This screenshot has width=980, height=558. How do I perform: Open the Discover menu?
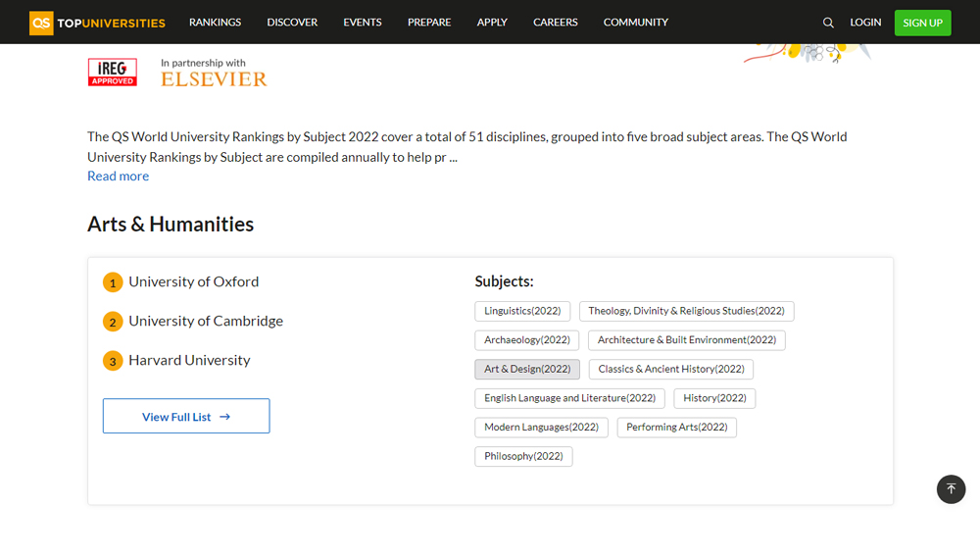pos(292,23)
